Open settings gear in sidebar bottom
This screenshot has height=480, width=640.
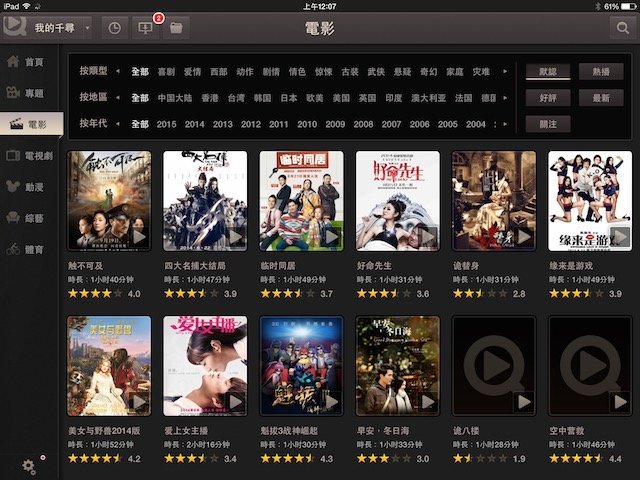tap(30, 463)
